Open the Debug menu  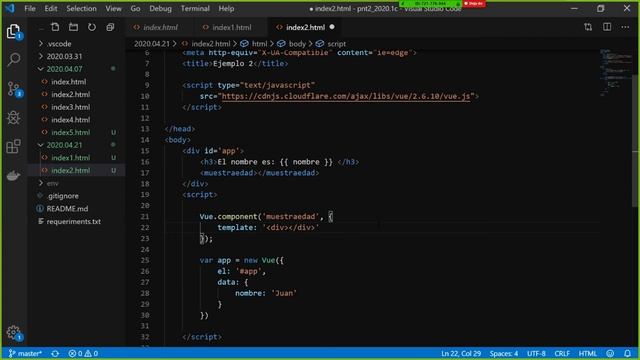[x=160, y=8]
